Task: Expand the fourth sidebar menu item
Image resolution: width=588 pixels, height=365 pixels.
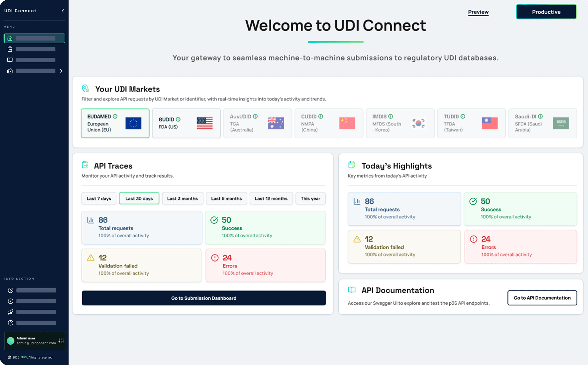Action: point(61,71)
